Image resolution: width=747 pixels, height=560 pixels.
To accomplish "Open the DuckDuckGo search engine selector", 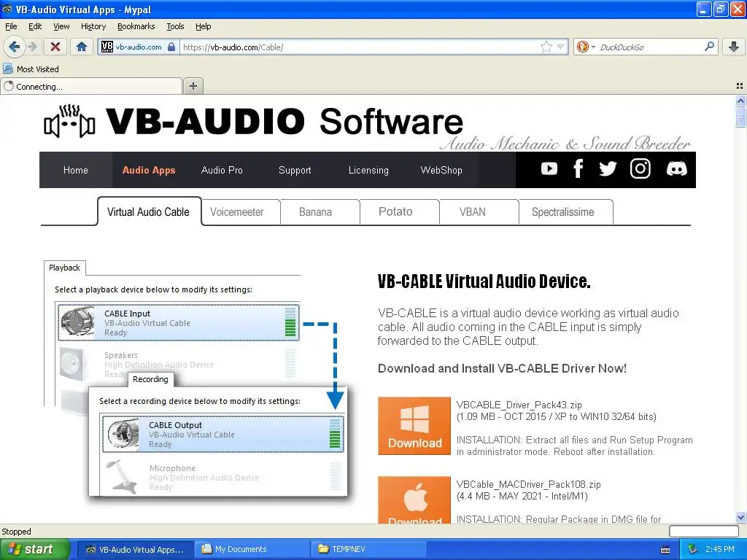I will [x=586, y=47].
